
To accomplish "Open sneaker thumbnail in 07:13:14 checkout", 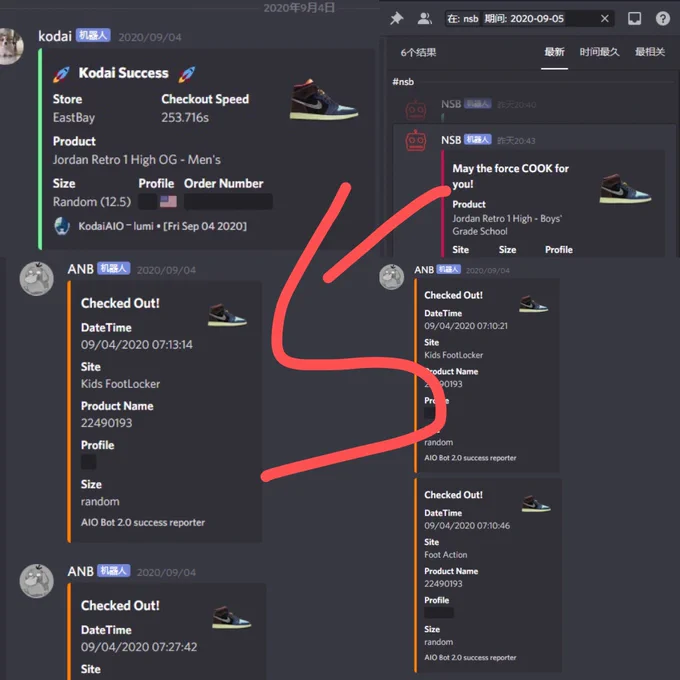I will click(227, 315).
